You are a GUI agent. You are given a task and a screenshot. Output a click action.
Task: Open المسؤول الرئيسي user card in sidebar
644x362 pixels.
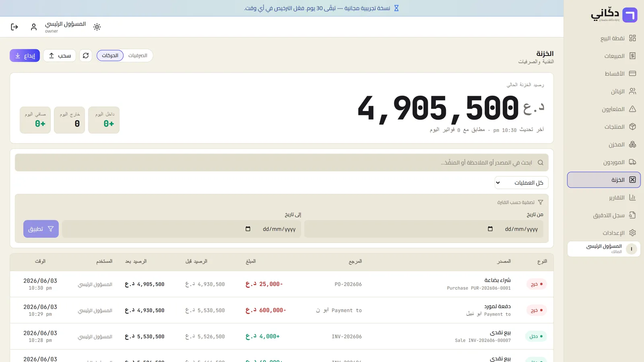coord(604,249)
